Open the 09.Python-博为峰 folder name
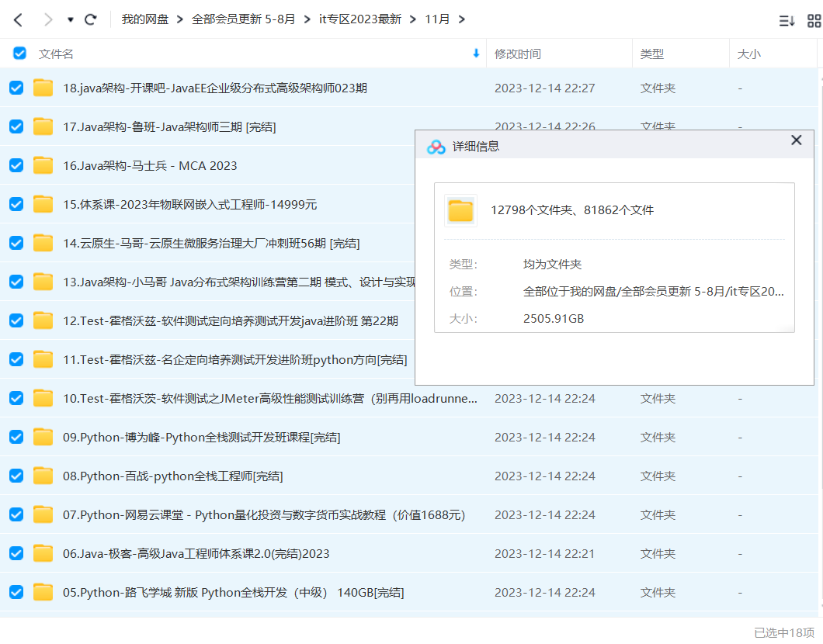The width and height of the screenshot is (823, 644). pyautogui.click(x=201, y=437)
